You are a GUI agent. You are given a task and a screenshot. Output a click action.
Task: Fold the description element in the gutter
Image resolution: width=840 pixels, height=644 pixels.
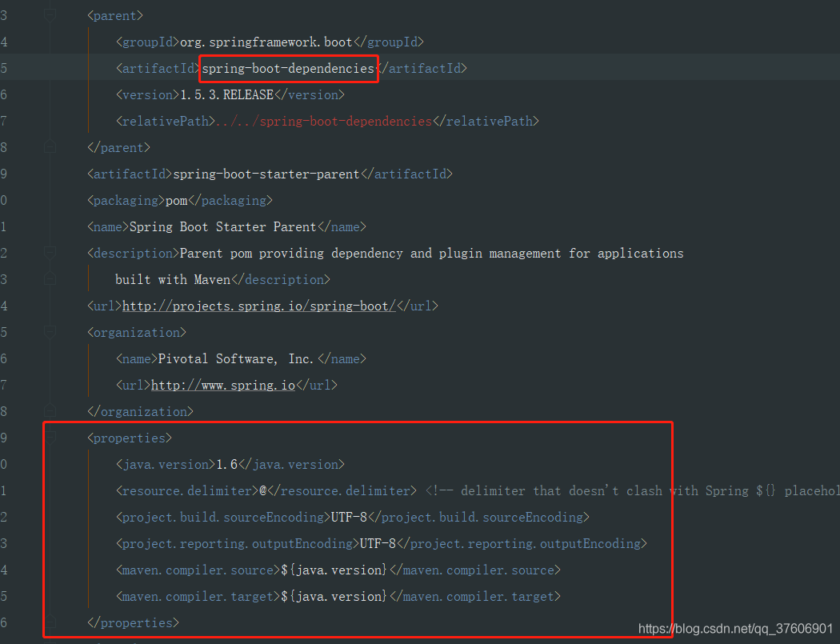pos(50,253)
